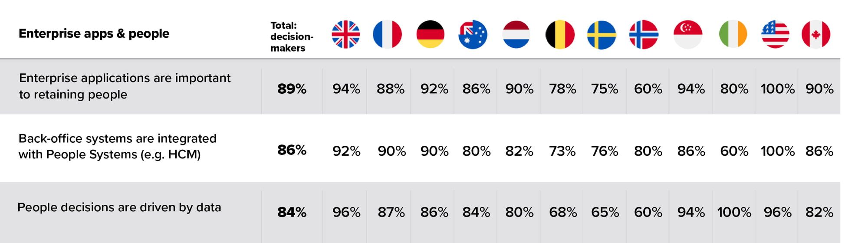Select the Sweden flag icon
The height and width of the screenshot is (243, 868).
point(602,34)
